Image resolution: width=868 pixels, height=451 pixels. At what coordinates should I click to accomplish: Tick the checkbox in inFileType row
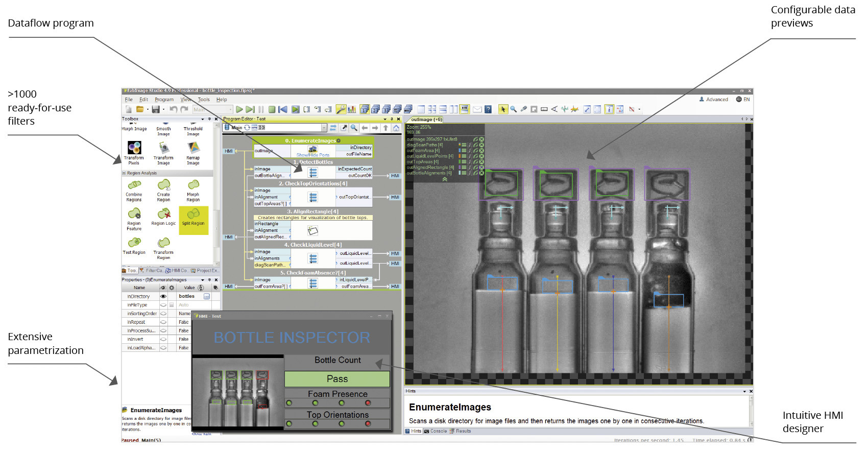pyautogui.click(x=172, y=305)
